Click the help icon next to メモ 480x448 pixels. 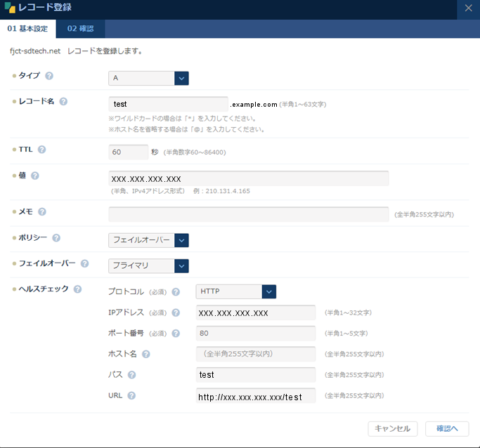42,211
